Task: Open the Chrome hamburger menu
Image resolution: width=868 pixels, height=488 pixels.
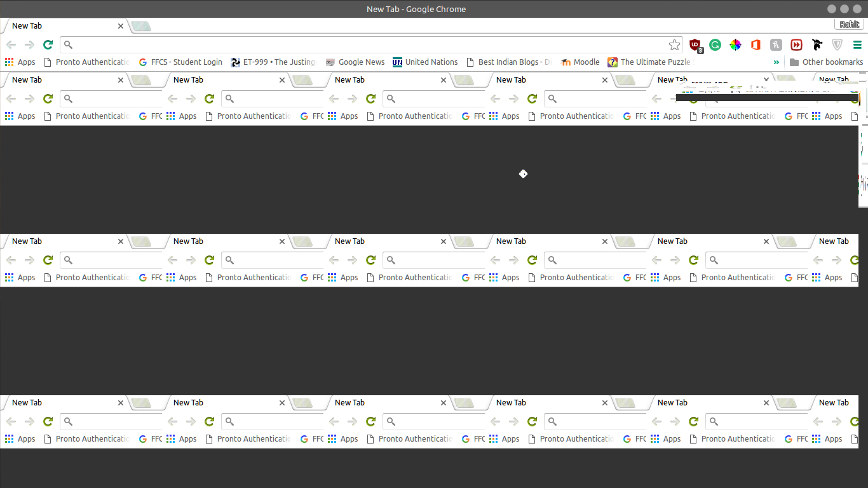Action: (857, 44)
